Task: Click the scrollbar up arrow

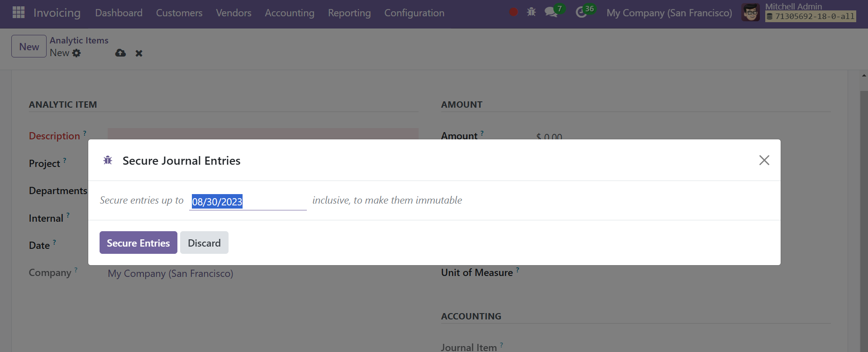Action: 864,76
